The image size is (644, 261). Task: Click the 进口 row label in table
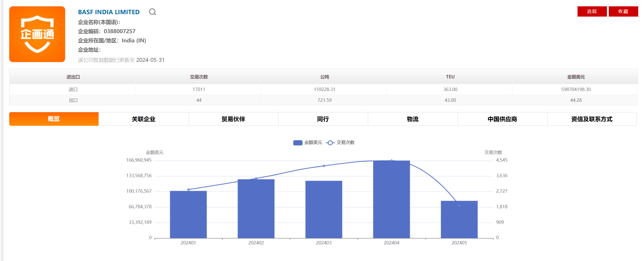coord(73,89)
